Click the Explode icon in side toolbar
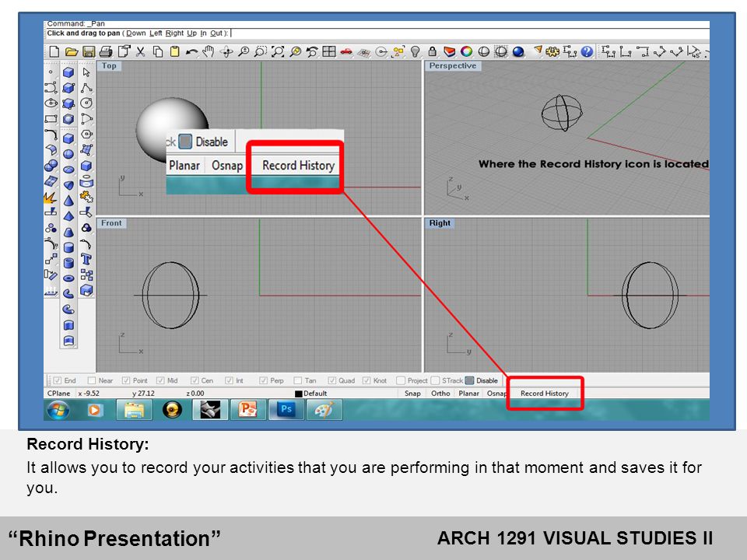The height and width of the screenshot is (560, 747). [x=51, y=197]
